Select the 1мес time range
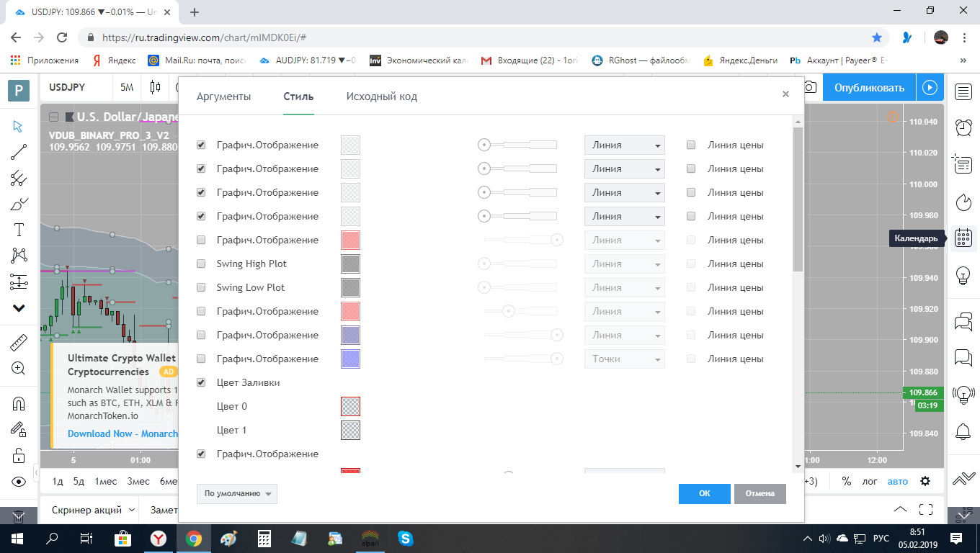 click(x=107, y=481)
